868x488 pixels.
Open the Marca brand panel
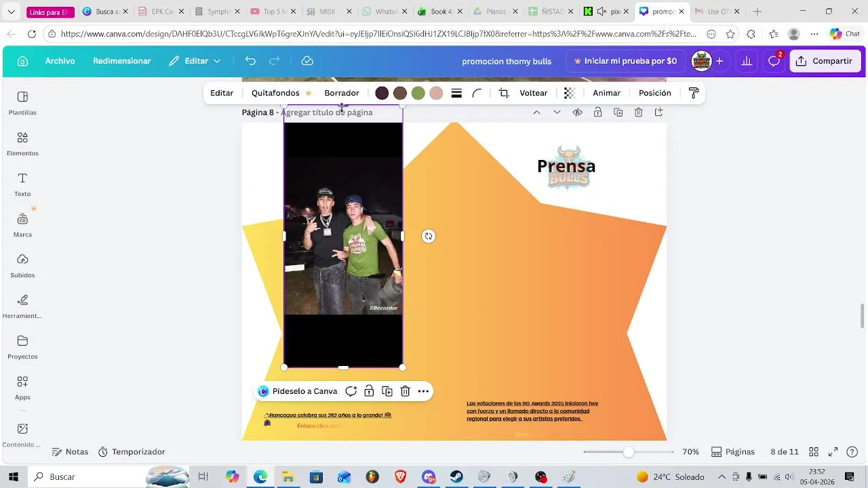[x=22, y=225]
